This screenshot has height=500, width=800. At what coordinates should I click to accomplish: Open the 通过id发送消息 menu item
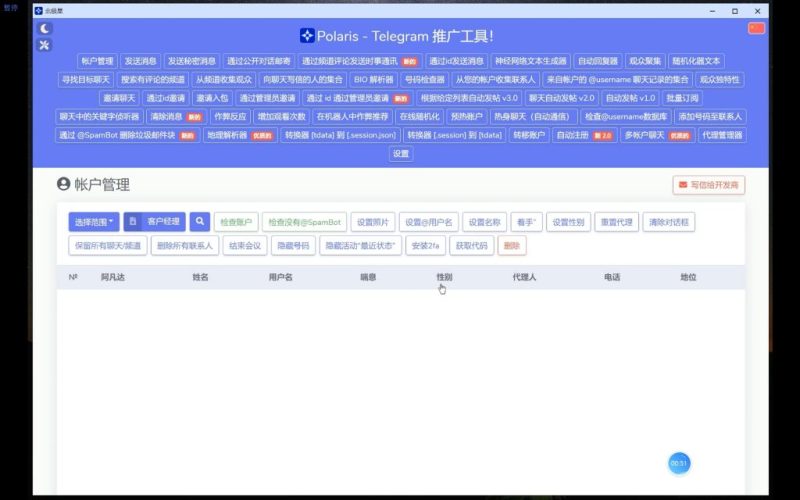tap(457, 61)
